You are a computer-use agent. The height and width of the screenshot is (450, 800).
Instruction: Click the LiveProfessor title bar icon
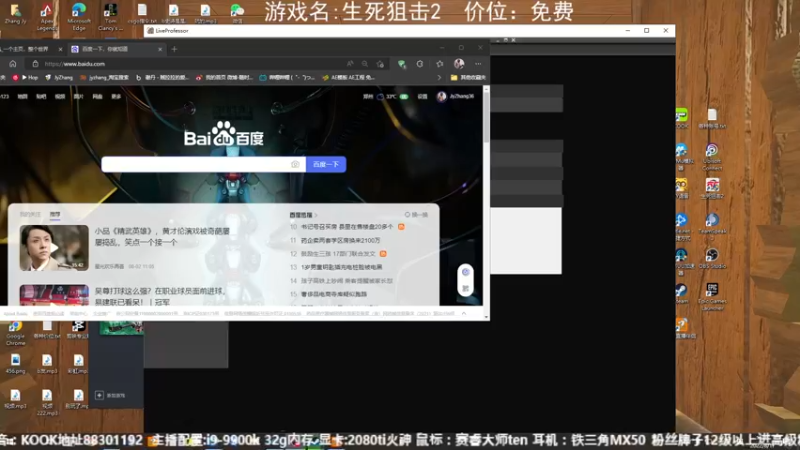click(151, 31)
